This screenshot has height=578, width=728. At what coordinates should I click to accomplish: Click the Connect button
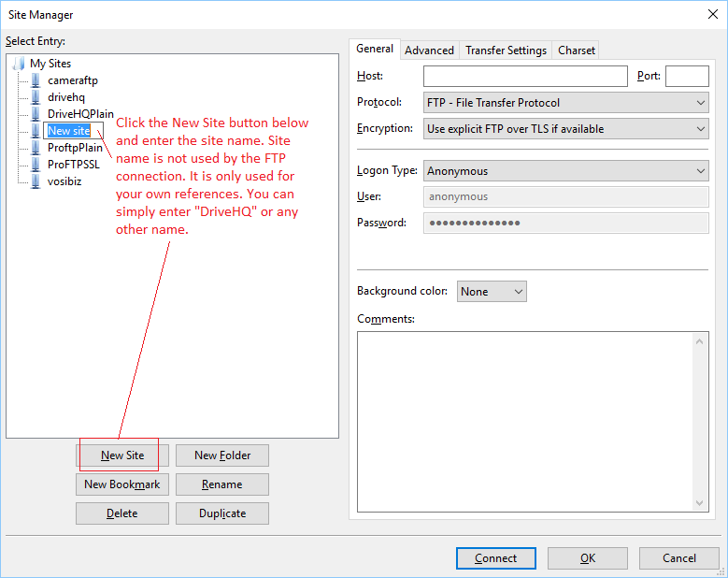(x=495, y=558)
